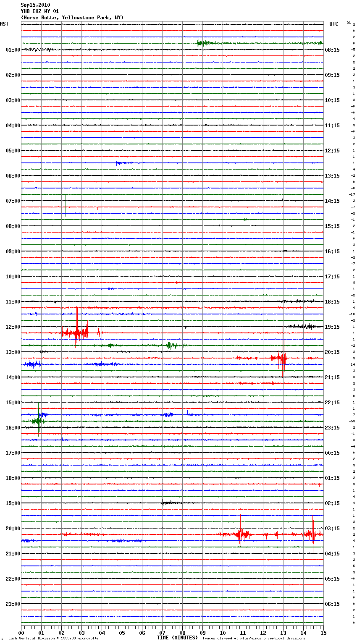
Task: Select the 15:15 UTC time label
Action: click(x=332, y=226)
